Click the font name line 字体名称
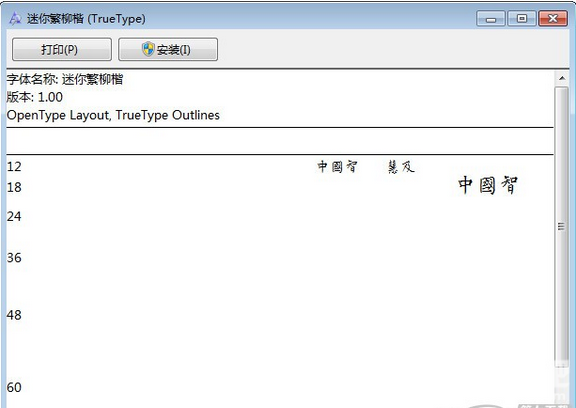 click(x=65, y=79)
